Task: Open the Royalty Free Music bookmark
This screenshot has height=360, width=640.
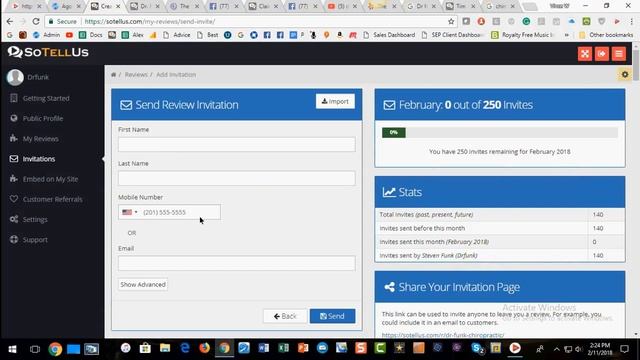Action: (x=522, y=35)
